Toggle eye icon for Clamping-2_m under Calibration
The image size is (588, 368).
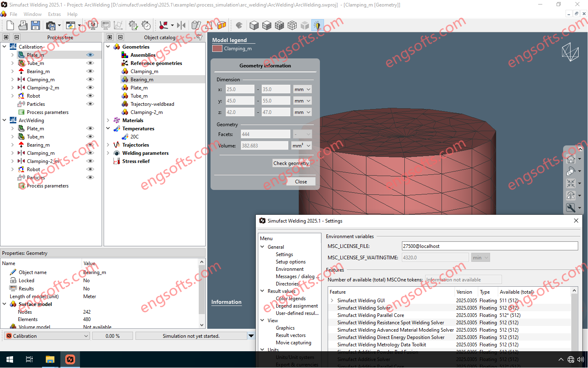90,87
